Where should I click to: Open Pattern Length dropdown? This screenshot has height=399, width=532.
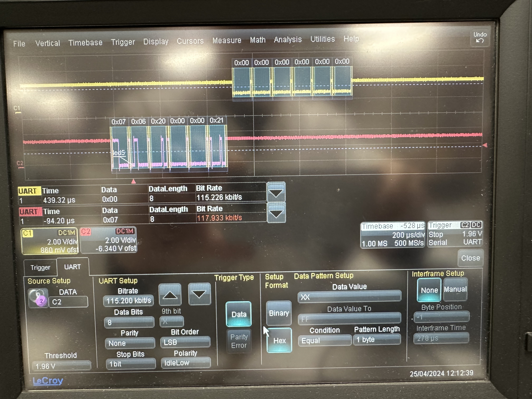377,339
